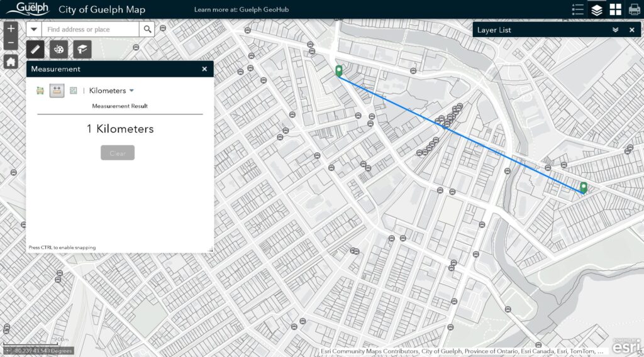Switch to area measurement mode
This screenshot has width=644, height=357.
point(40,91)
